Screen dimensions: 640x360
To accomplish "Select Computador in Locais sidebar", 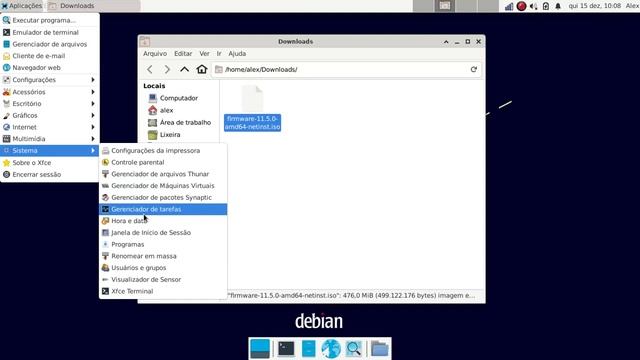I will (179, 98).
